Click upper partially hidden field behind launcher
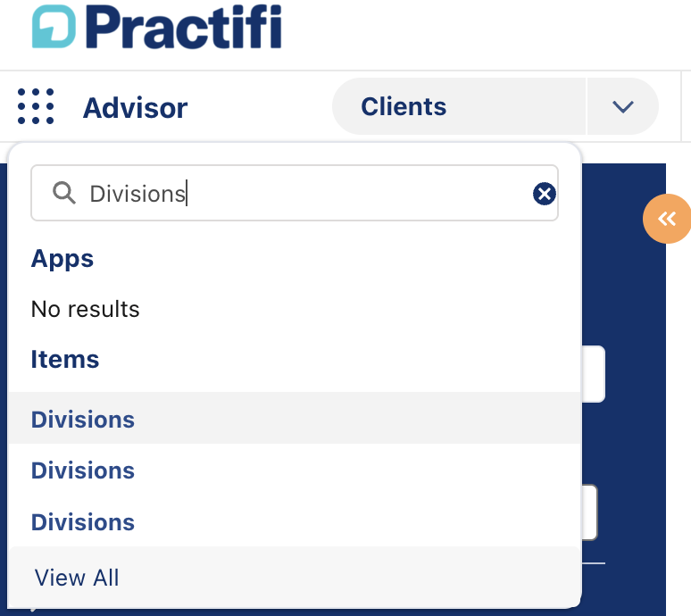691x616 pixels. coord(595,374)
